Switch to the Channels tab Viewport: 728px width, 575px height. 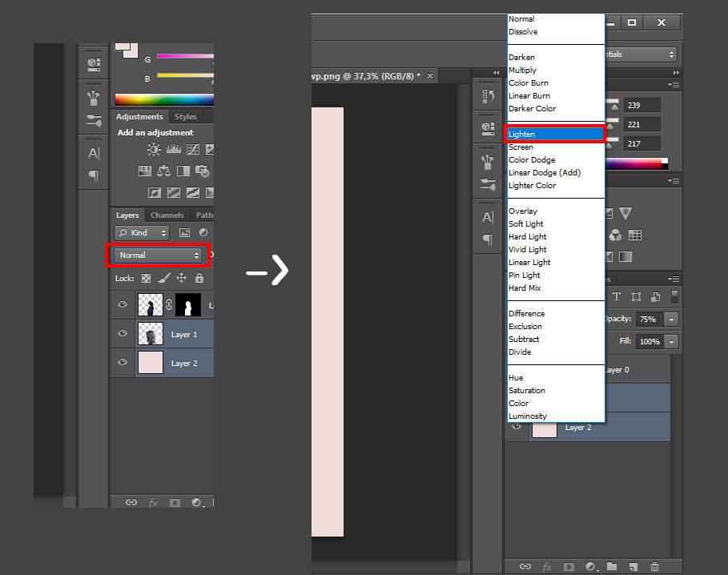coord(167,215)
